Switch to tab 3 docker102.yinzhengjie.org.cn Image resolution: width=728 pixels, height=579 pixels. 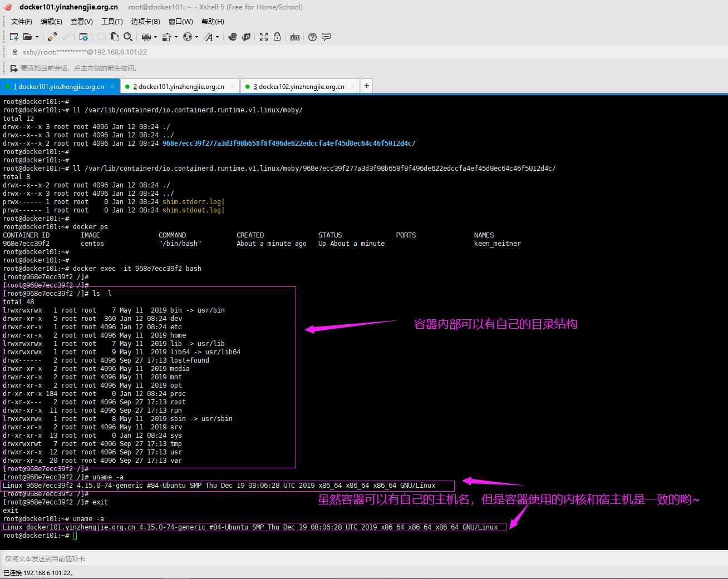coord(299,87)
